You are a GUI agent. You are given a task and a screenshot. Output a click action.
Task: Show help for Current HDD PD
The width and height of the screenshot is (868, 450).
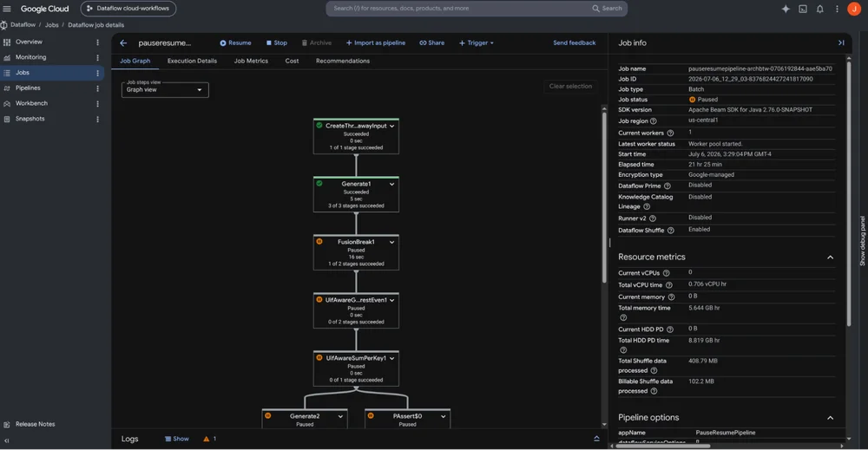670,329
